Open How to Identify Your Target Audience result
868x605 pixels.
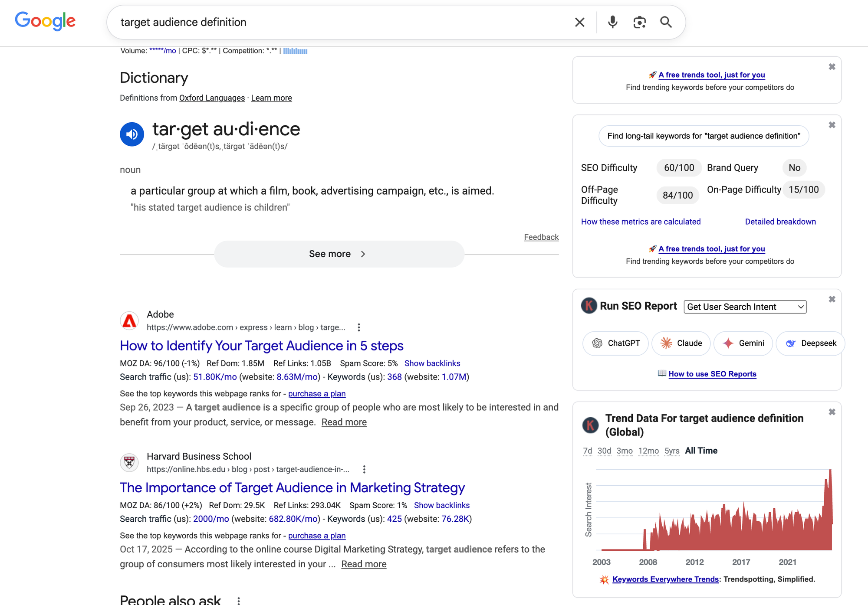coord(262,346)
